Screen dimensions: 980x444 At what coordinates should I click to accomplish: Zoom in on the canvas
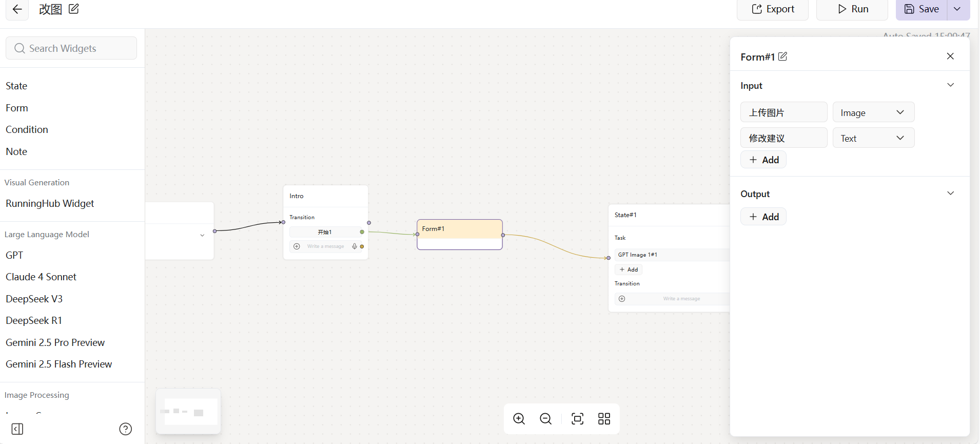click(x=519, y=419)
